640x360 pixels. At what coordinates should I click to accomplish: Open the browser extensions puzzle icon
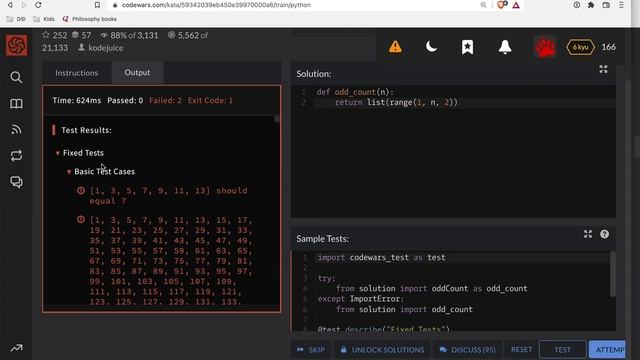pyautogui.click(x=591, y=5)
